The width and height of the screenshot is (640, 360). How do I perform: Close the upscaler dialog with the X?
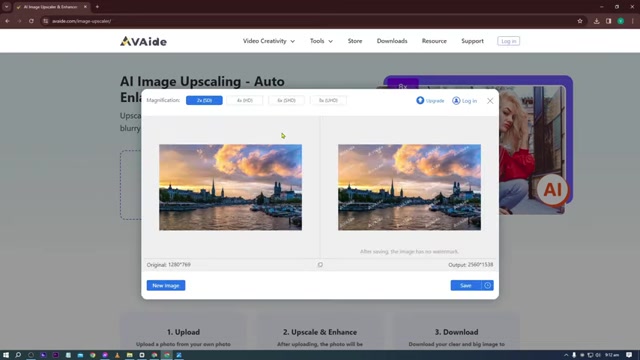tap(490, 101)
